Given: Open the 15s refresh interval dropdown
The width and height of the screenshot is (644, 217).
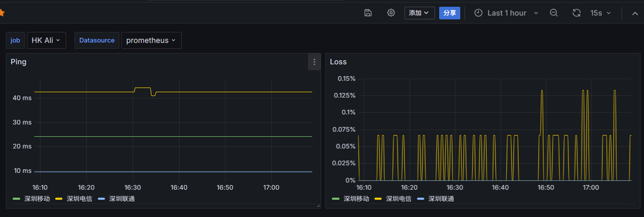Looking at the screenshot, I should [x=600, y=13].
